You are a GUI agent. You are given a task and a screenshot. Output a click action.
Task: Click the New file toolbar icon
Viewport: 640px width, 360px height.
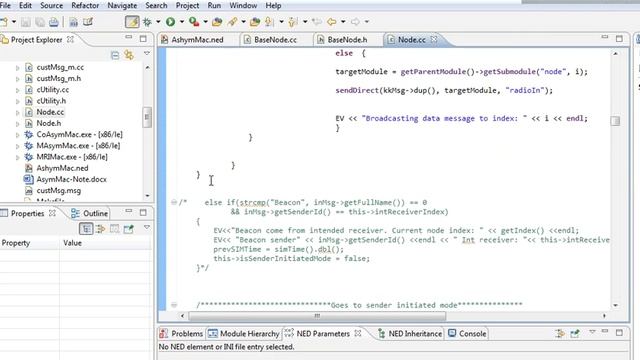[x=4, y=22]
